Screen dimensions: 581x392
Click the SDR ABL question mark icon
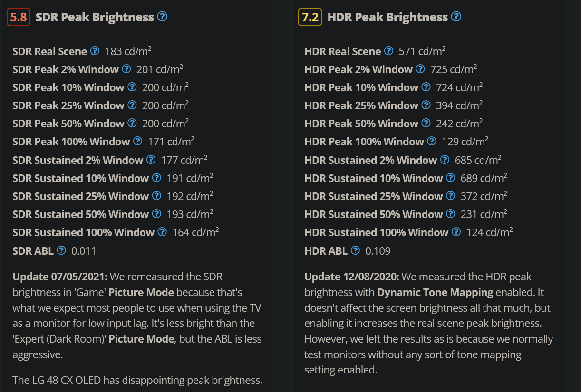click(61, 250)
